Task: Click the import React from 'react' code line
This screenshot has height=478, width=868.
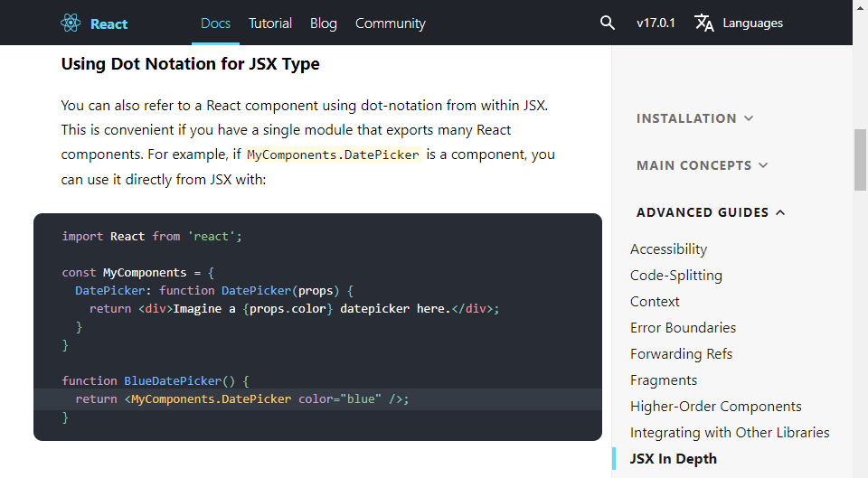Action: click(152, 236)
